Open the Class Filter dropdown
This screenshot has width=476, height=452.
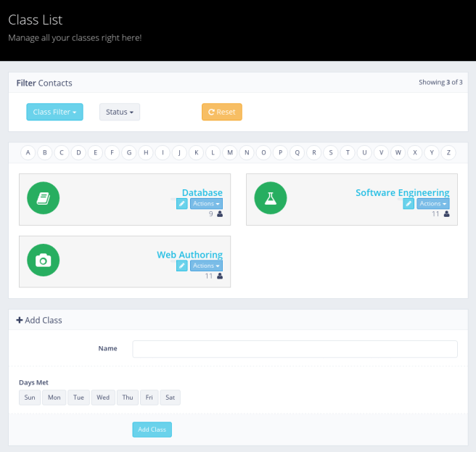click(54, 112)
